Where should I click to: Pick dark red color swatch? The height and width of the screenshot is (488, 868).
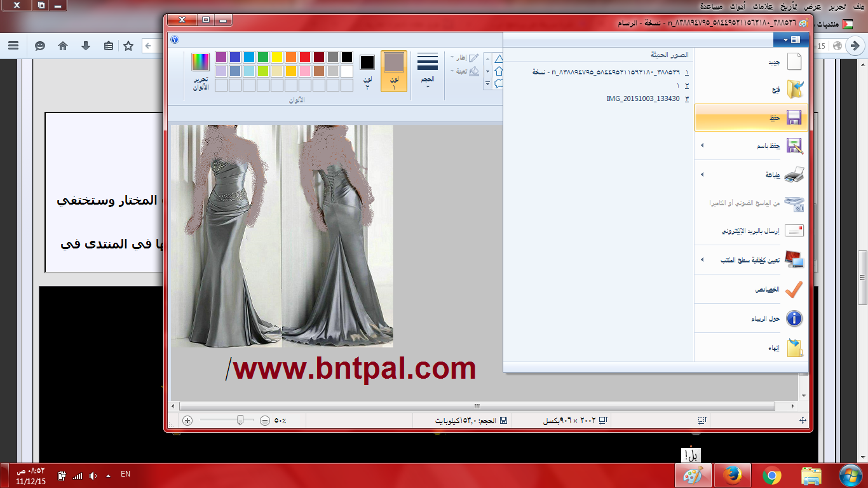point(319,57)
